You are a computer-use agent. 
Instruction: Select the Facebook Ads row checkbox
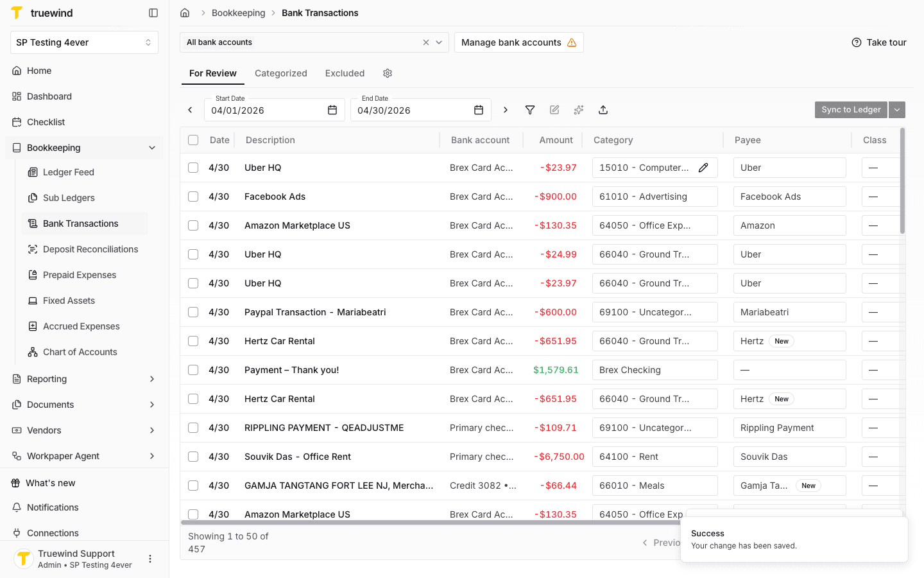coord(193,197)
